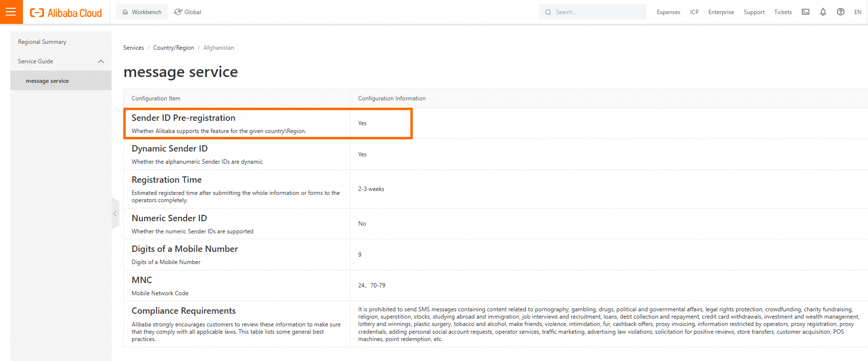868x361 pixels.
Task: Open the Tickets menu
Action: [783, 12]
